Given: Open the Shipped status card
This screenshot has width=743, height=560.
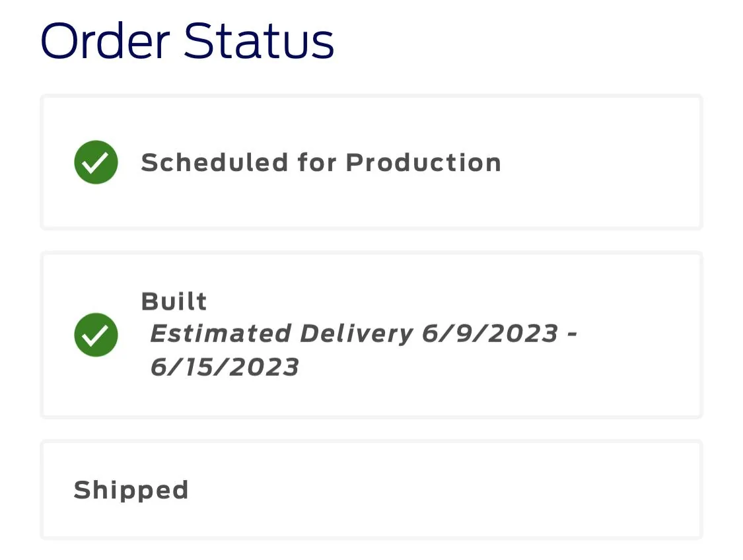Looking at the screenshot, I should pos(371,490).
